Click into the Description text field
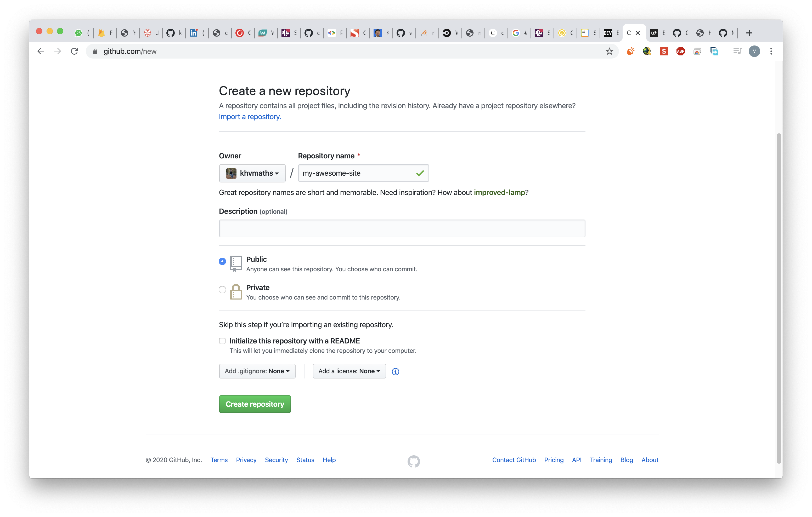The image size is (812, 517). click(402, 228)
